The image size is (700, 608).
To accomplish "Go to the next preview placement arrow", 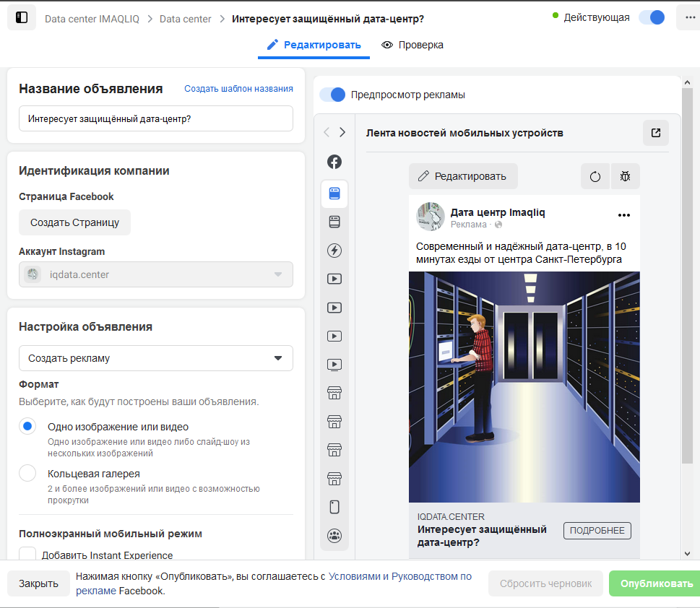I will pyautogui.click(x=342, y=132).
